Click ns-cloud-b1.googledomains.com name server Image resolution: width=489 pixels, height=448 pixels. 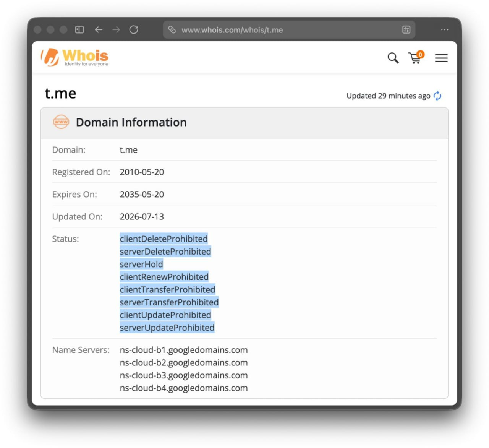tap(184, 350)
